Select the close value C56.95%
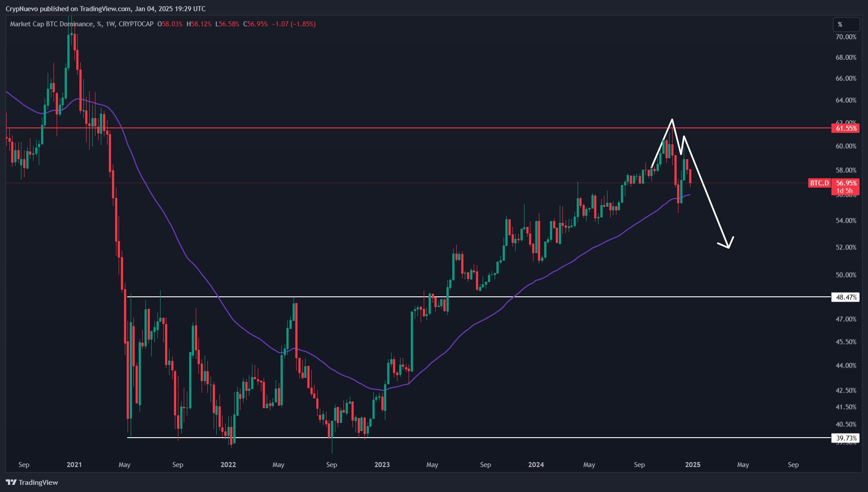This screenshot has height=492, width=868. pyautogui.click(x=256, y=24)
